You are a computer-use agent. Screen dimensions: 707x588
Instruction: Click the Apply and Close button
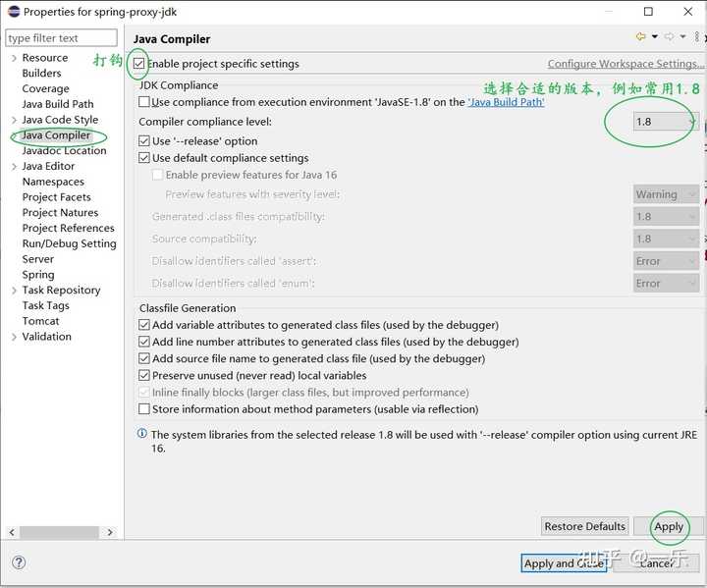point(564,563)
